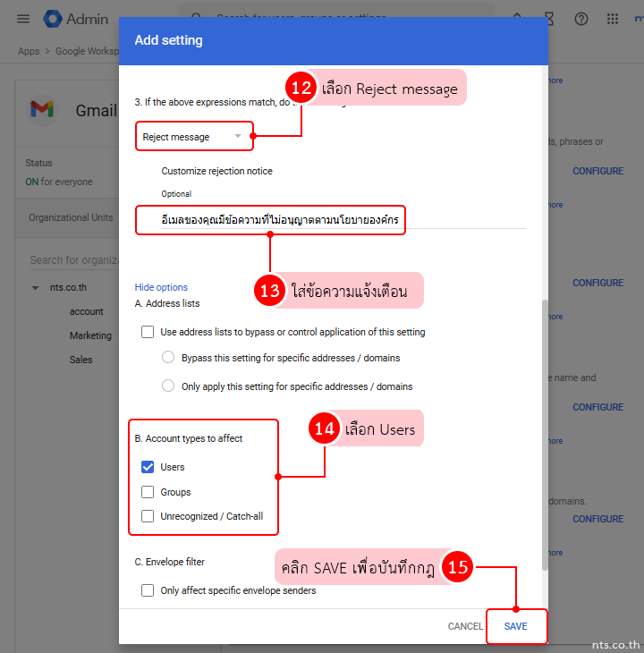Select Only apply this setting radio option
644x653 pixels.
tap(168, 386)
